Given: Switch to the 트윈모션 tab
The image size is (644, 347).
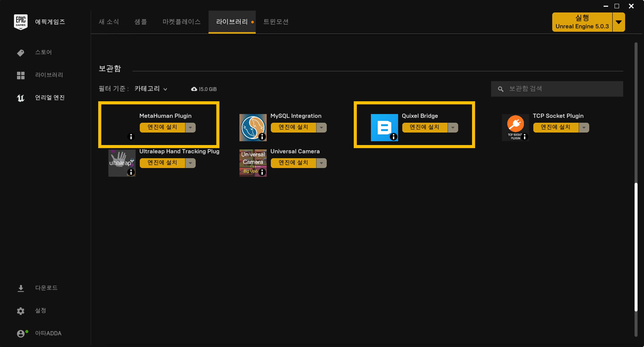Looking at the screenshot, I should 276,22.
